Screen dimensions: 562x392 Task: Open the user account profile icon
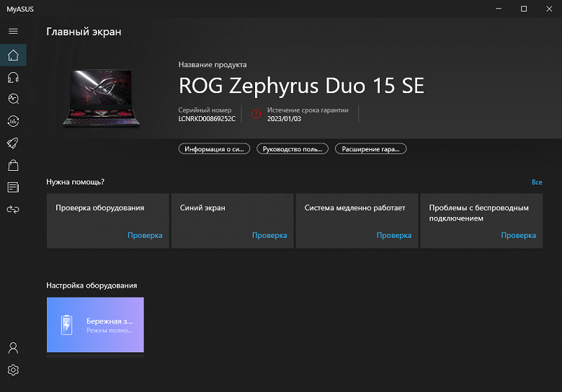coord(13,347)
